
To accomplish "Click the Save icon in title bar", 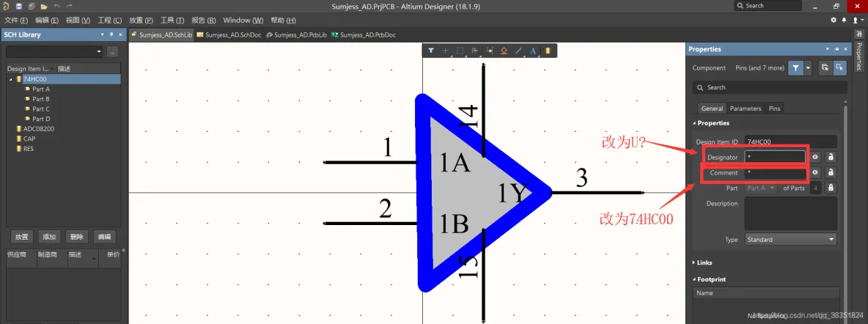I will [19, 6].
